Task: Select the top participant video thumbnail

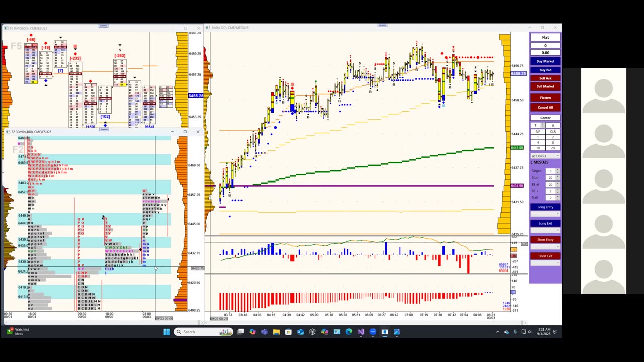Action: coord(604,90)
